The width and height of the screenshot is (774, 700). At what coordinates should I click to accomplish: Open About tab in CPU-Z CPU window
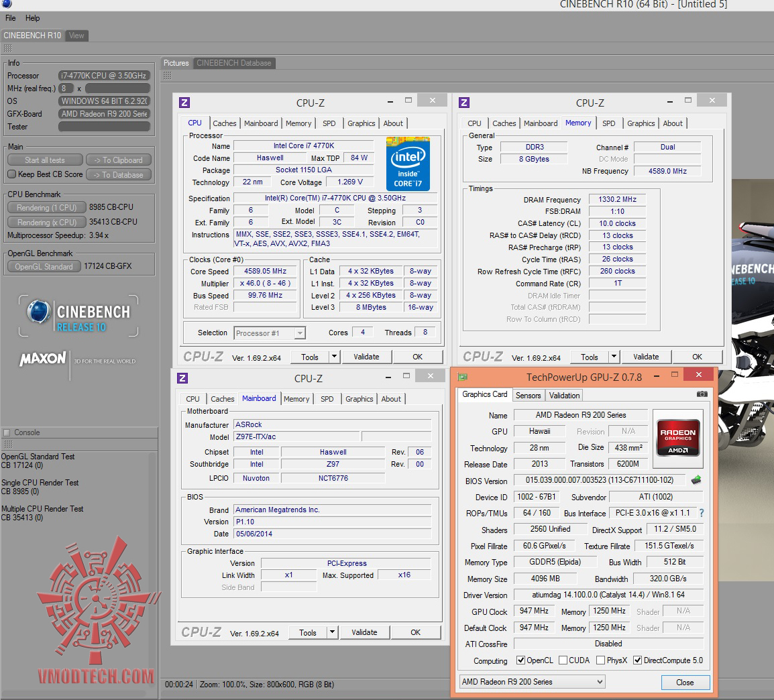393,123
